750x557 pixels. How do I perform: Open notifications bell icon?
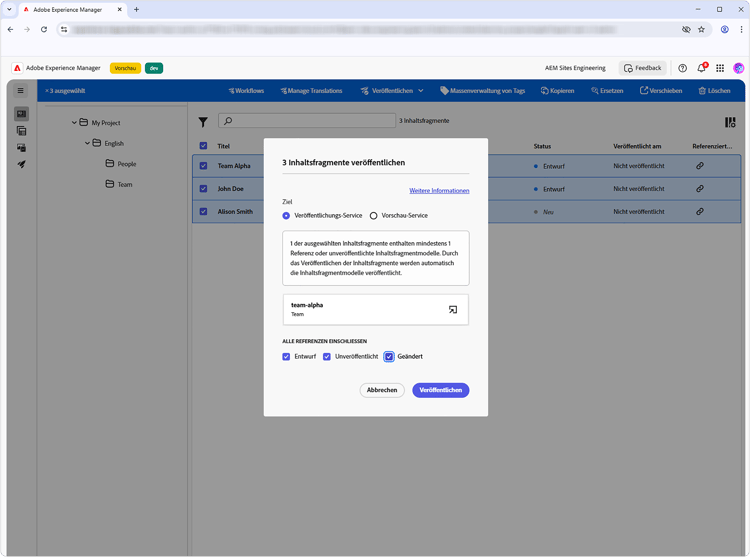tap(702, 68)
